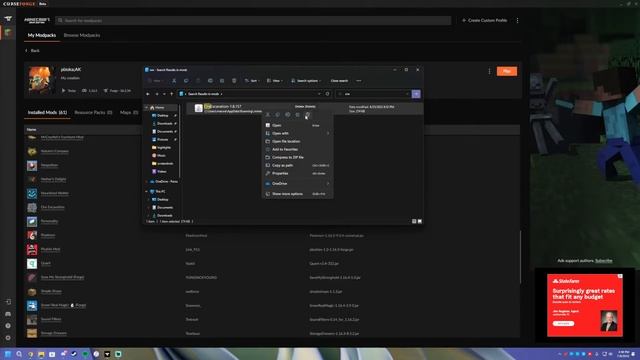Click the purple search go button in Explorer

416,94
